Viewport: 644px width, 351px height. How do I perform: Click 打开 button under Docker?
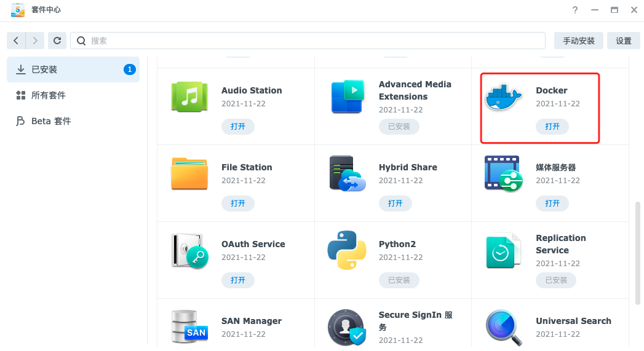coord(552,126)
